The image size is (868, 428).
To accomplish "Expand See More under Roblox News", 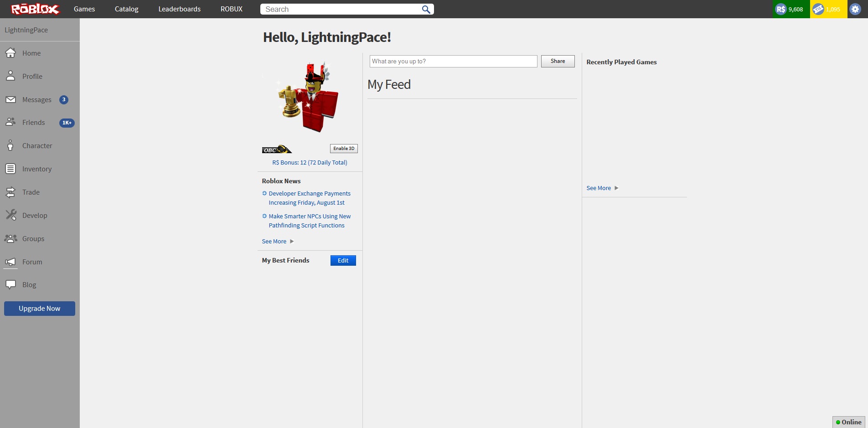I will click(x=274, y=241).
